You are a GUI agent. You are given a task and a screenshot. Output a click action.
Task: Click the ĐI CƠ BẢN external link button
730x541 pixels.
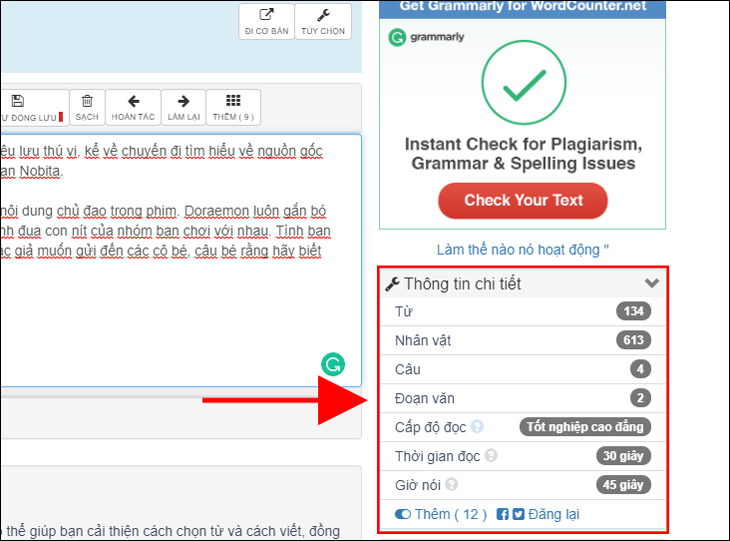tap(266, 22)
